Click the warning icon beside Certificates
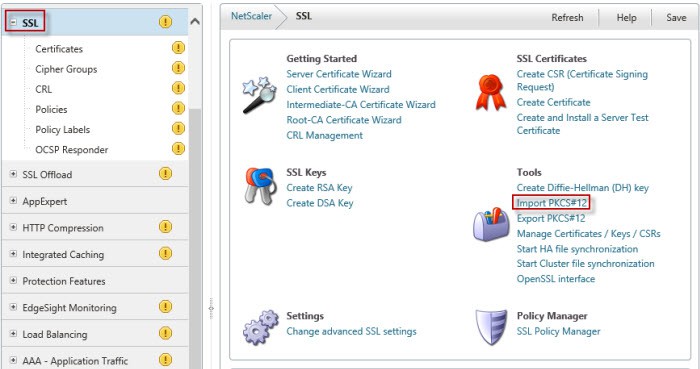This screenshot has height=369, width=700. click(x=178, y=47)
